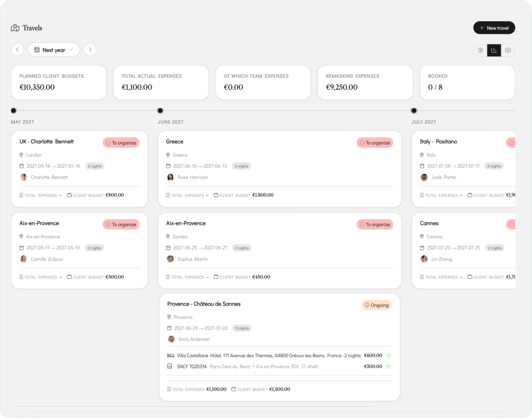Click the status badge on Cannes card
Image resolution: width=532 pixels, height=418 pixels.
[511, 224]
